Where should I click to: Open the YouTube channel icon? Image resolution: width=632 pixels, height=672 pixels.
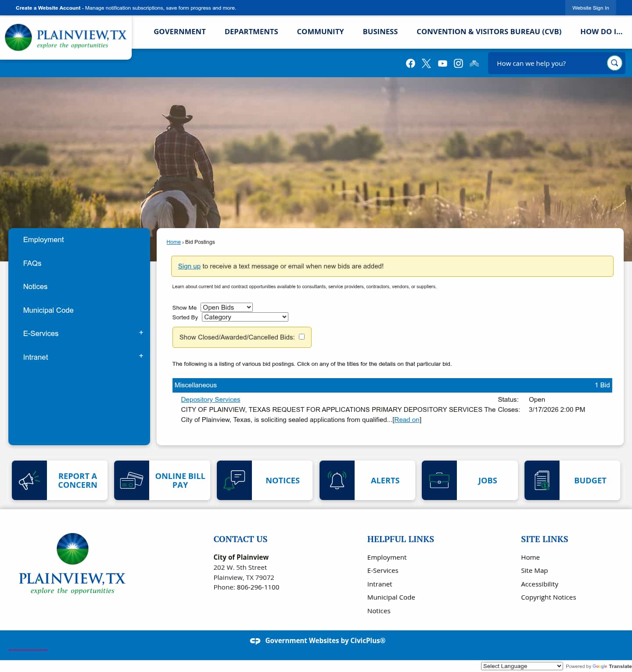(x=442, y=63)
